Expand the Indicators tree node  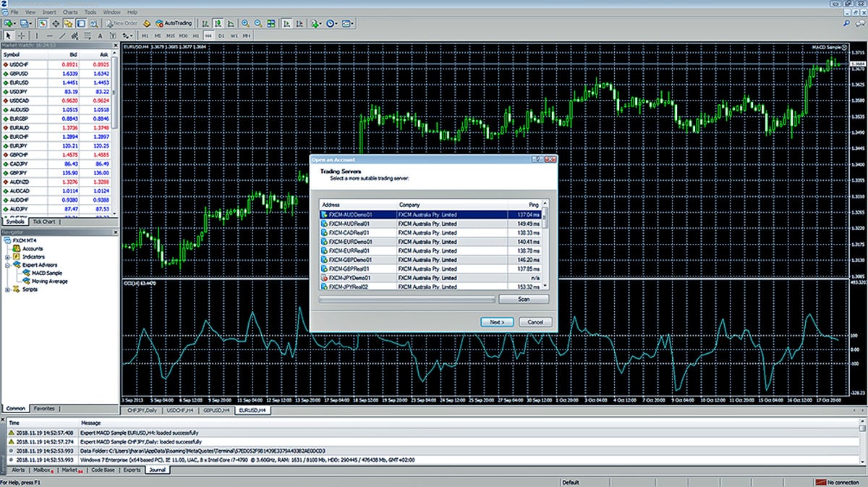pos(7,257)
